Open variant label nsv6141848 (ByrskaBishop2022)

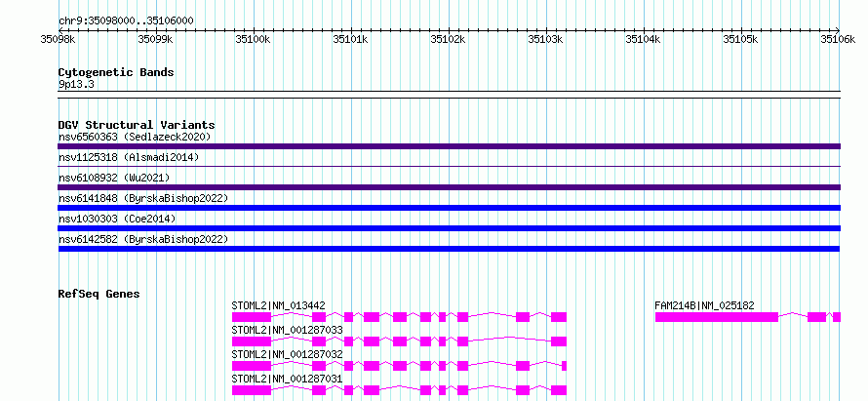(143, 198)
